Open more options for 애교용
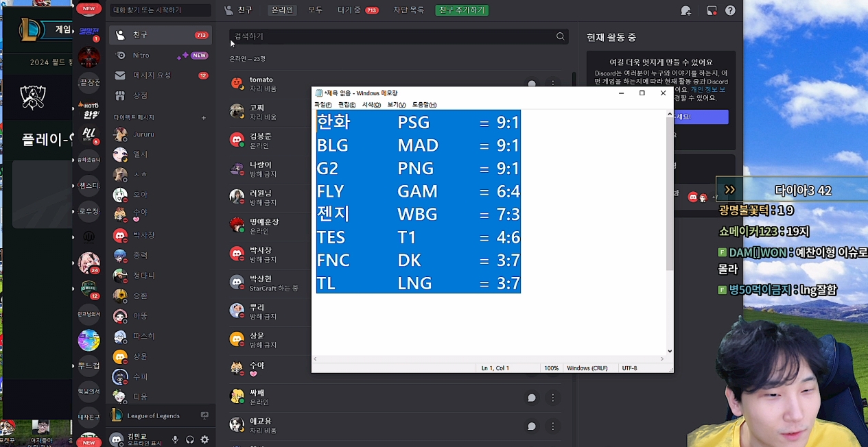 (553, 426)
